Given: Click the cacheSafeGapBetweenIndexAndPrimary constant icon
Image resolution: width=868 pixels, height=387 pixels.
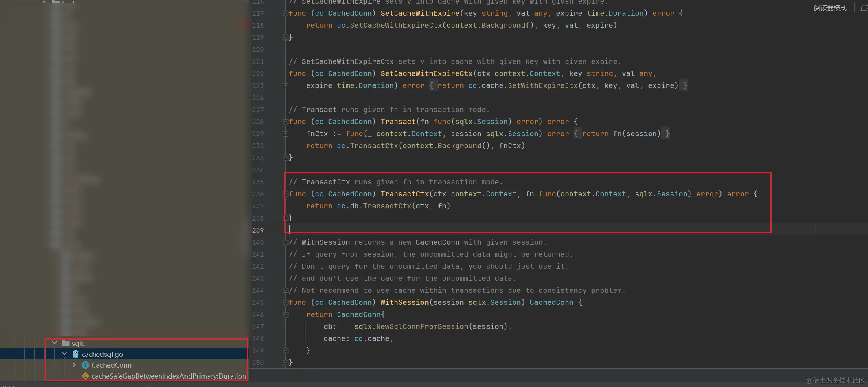Looking at the screenshot, I should pyautogui.click(x=85, y=376).
